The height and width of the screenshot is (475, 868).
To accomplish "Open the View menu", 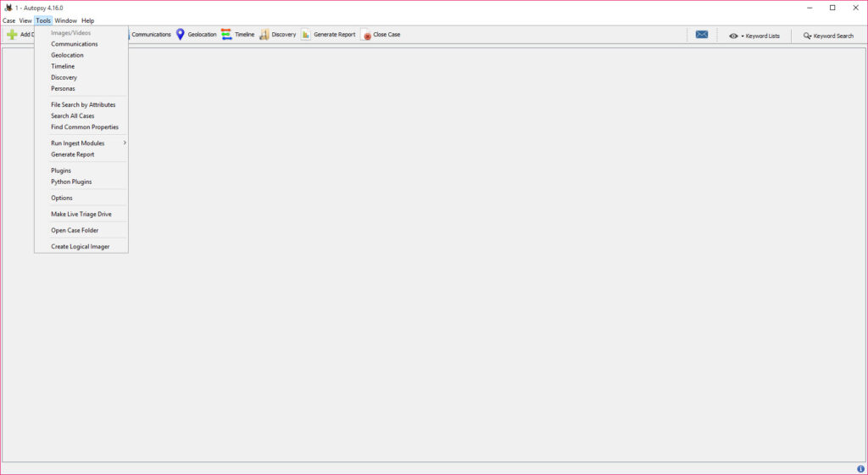I will coord(25,20).
